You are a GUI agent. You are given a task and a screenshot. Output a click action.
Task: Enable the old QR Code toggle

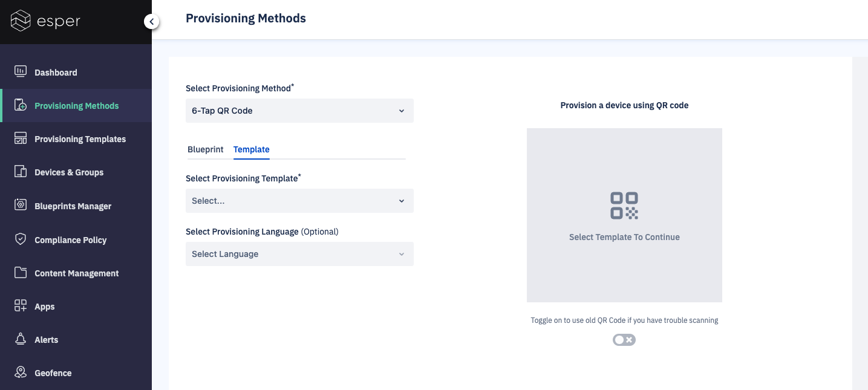624,339
